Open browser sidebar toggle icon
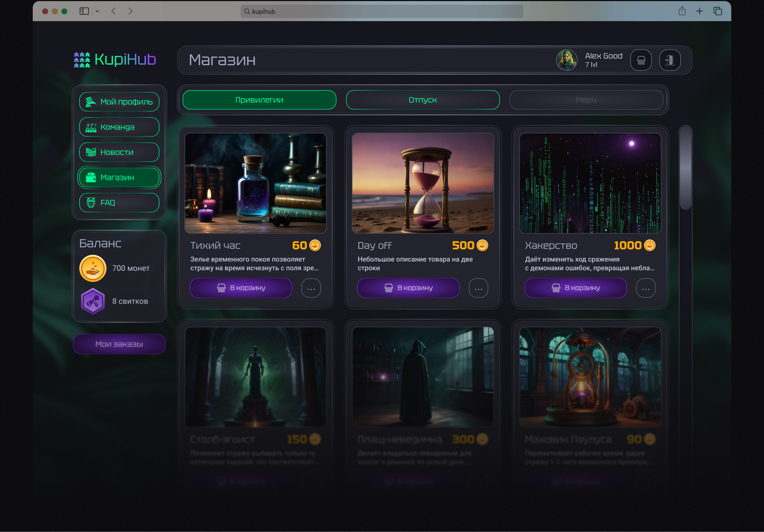The width and height of the screenshot is (764, 532). click(84, 11)
